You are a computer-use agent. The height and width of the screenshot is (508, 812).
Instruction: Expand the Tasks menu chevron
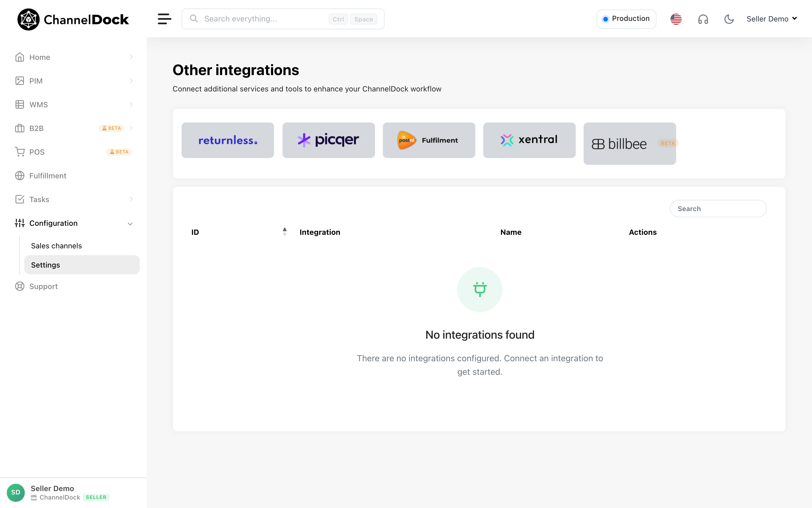[131, 199]
